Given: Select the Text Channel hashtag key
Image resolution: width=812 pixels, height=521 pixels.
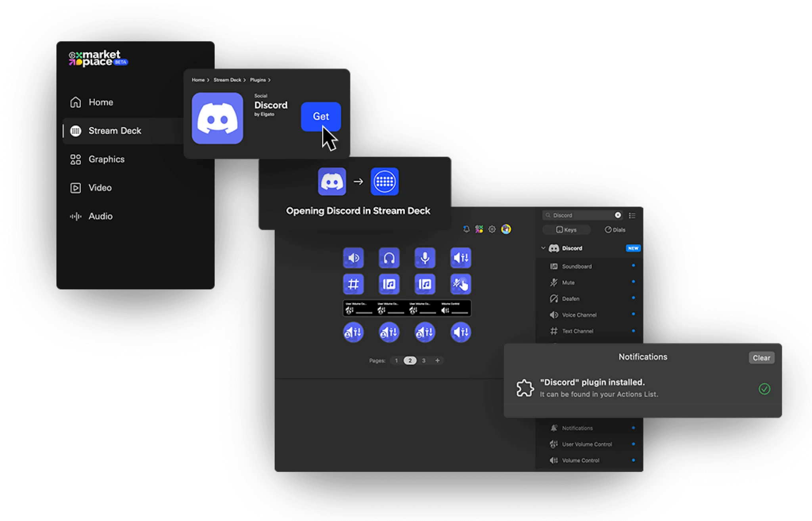Looking at the screenshot, I should 353,284.
